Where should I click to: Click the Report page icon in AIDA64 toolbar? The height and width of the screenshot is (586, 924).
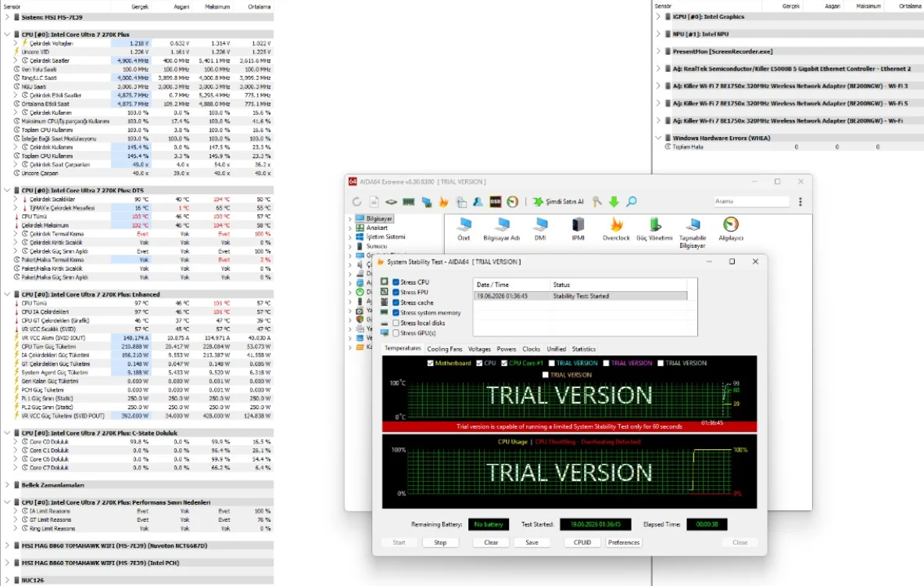pyautogui.click(x=374, y=202)
